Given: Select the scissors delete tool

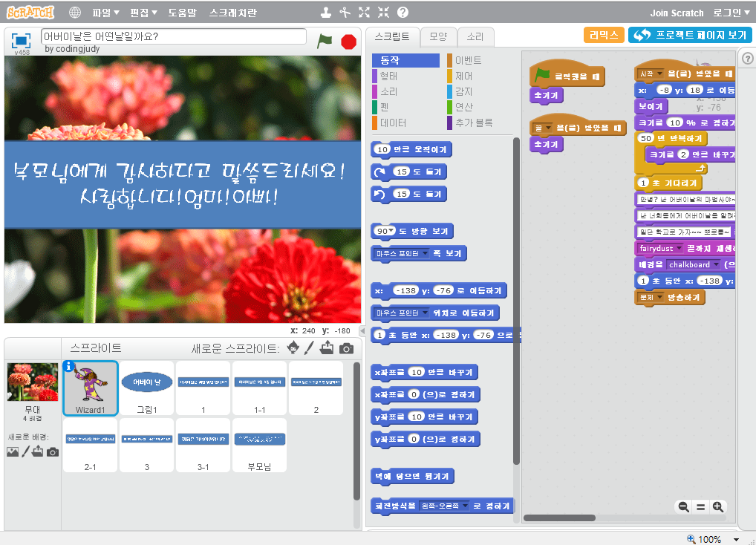Looking at the screenshot, I should 345,13.
